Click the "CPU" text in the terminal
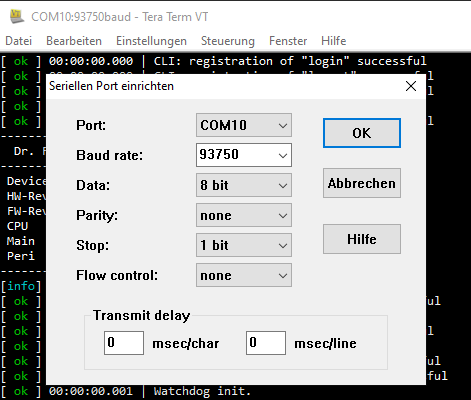Image resolution: width=471 pixels, height=400 pixels. click(17, 226)
